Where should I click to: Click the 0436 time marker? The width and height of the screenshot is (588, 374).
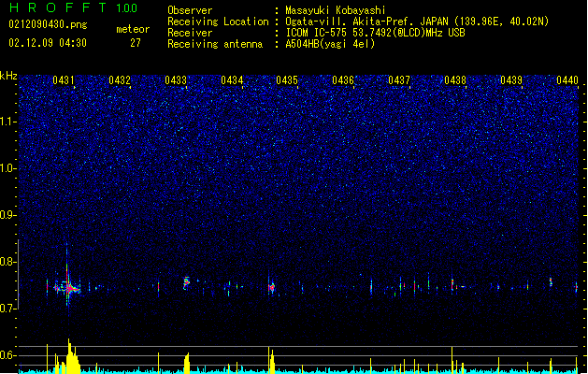(343, 80)
